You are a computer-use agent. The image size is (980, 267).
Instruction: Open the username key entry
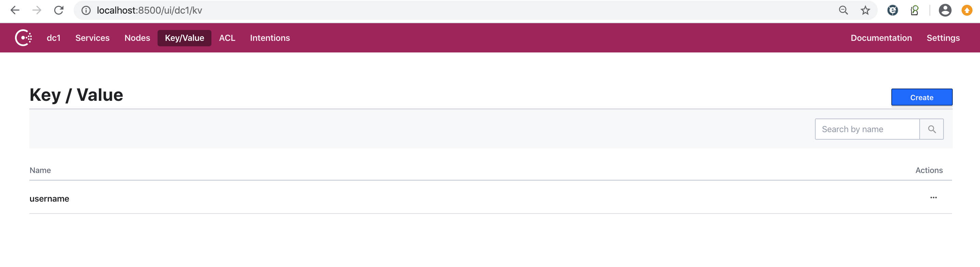click(x=49, y=198)
